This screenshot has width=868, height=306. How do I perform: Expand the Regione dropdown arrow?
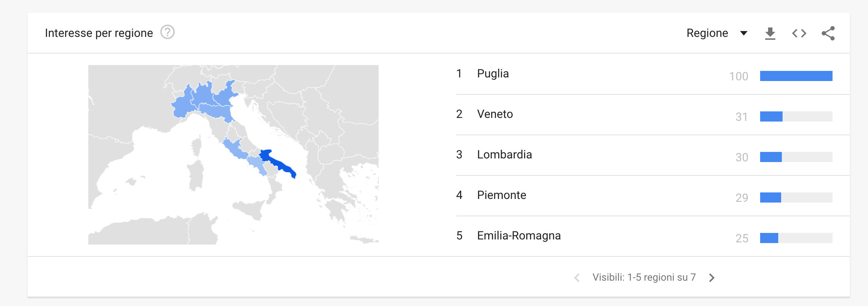[744, 33]
